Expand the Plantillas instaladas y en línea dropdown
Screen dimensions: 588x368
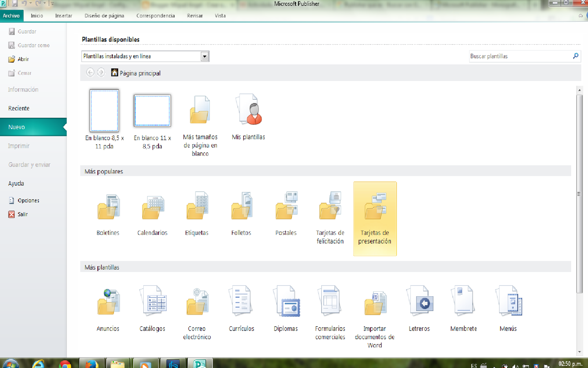(205, 56)
